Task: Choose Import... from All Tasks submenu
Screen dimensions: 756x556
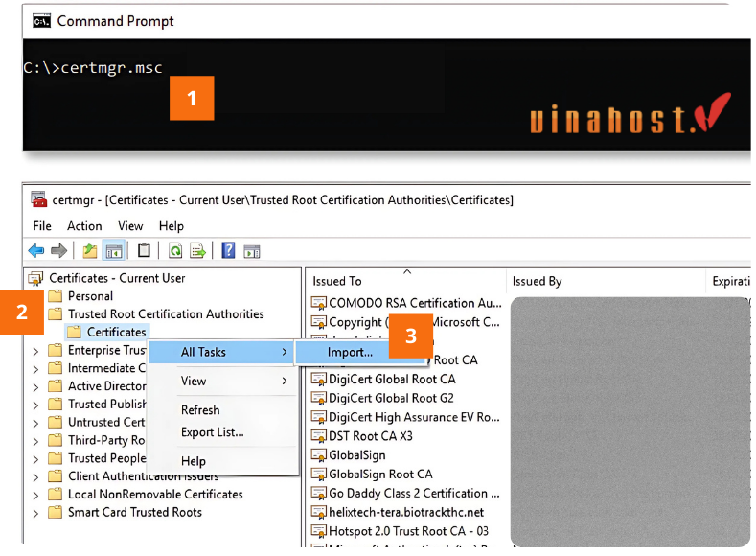Action: pyautogui.click(x=351, y=352)
